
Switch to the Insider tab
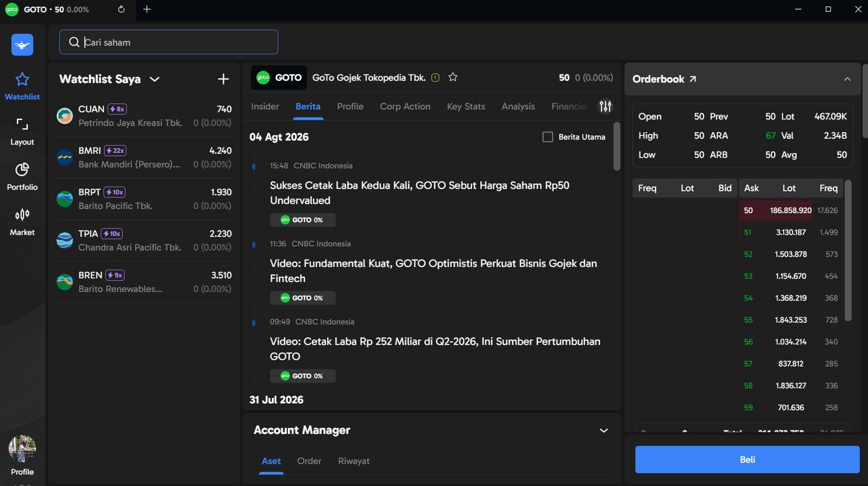pyautogui.click(x=265, y=106)
